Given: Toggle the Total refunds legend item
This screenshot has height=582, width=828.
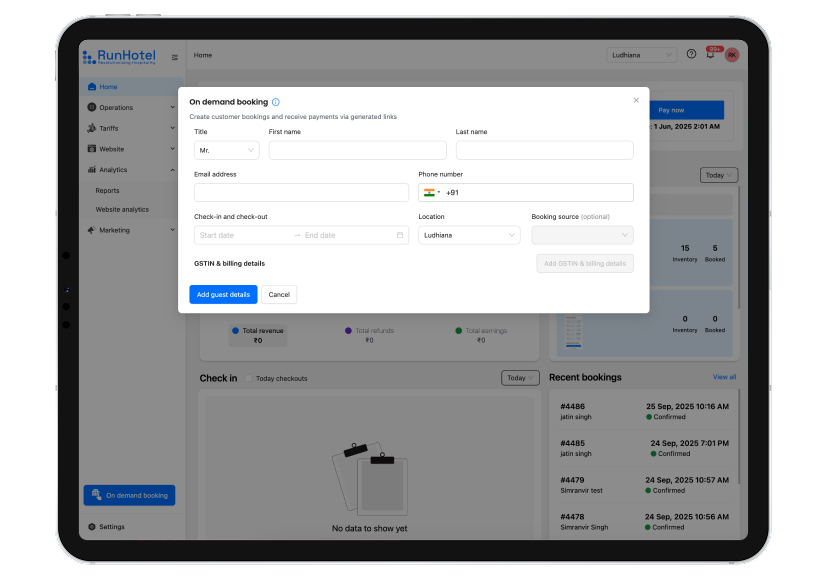Looking at the screenshot, I should click(369, 335).
